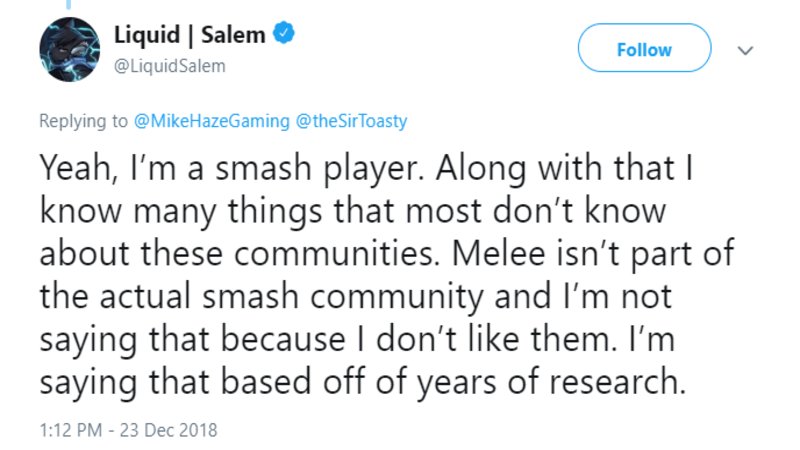Click the blue thread connector line above avatar
Viewport: 800px width, 450px height.
pyautogui.click(x=68, y=4)
